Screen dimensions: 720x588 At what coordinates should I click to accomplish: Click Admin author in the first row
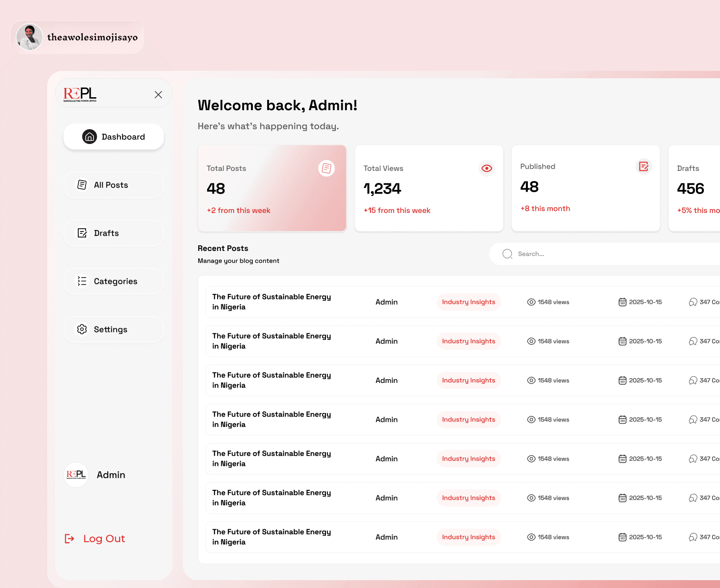387,302
